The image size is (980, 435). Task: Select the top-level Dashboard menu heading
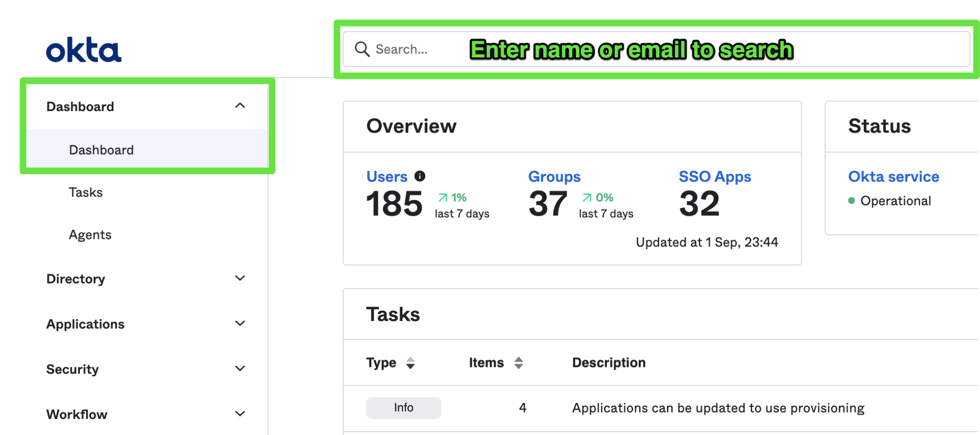tap(80, 107)
